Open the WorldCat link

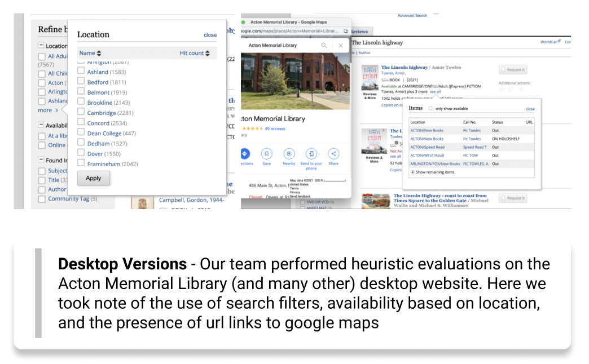tap(550, 42)
